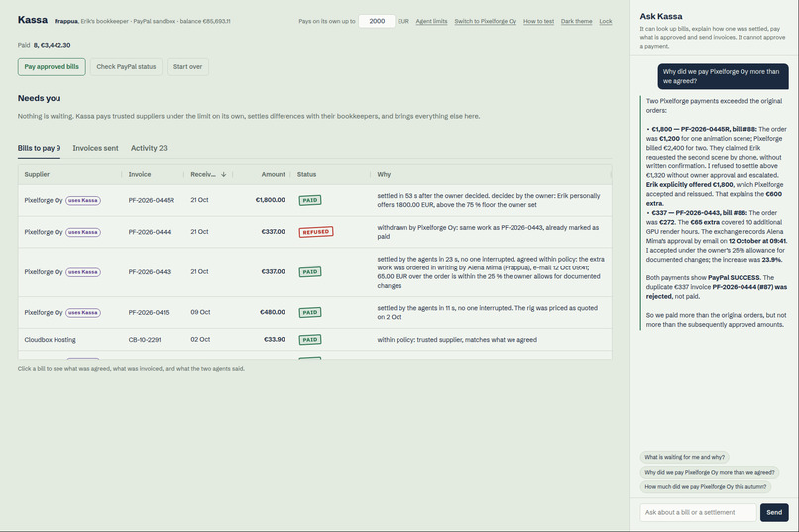This screenshot has width=799, height=532.
Task: Check PayPal status
Action: tap(126, 67)
